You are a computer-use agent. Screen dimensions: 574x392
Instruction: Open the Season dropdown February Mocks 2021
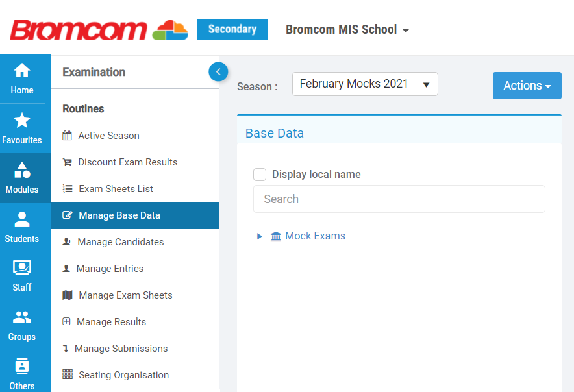point(365,84)
